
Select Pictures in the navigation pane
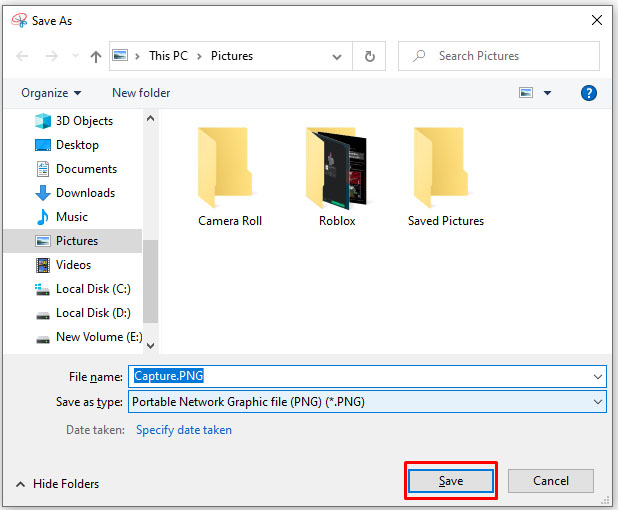pyautogui.click(x=73, y=241)
